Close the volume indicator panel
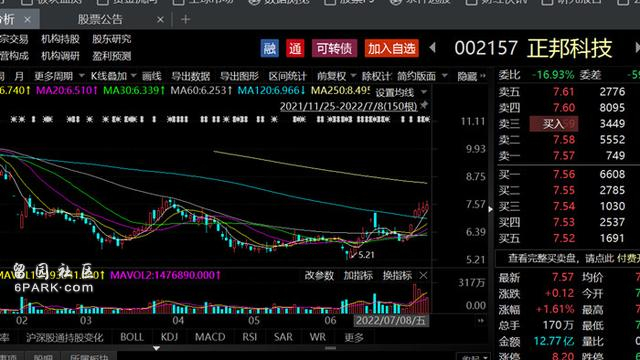The width and height of the screenshot is (640, 360). click(x=423, y=276)
